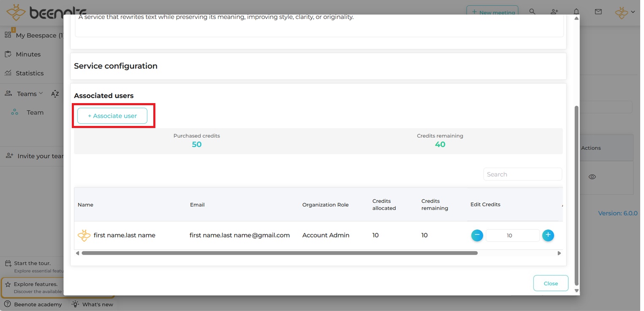Increase credits with the plus button
The height and width of the screenshot is (311, 644).
[548, 235]
